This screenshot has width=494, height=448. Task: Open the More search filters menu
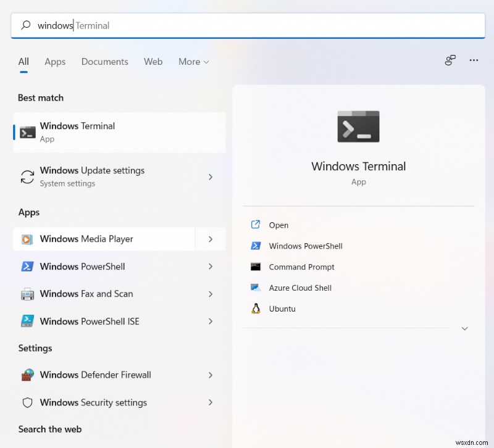pyautogui.click(x=193, y=62)
